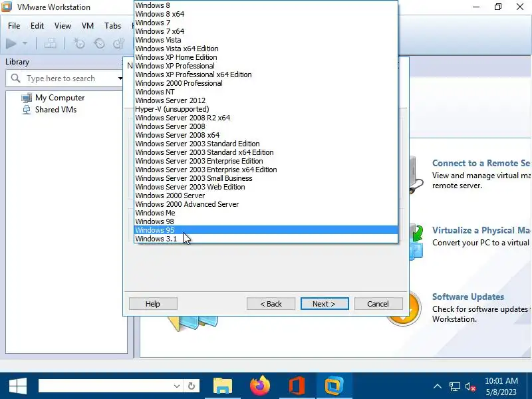Pick Windows 7 in the version list

(265, 23)
